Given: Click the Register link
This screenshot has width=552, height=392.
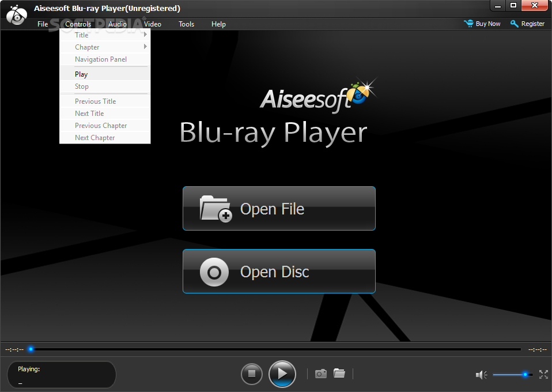Looking at the screenshot, I should (x=532, y=24).
